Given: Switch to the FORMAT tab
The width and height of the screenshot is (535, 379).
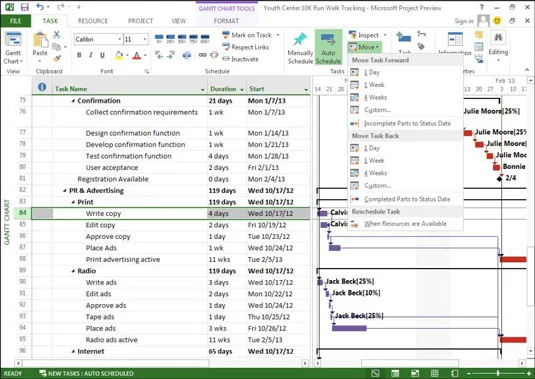Looking at the screenshot, I should click(226, 21).
